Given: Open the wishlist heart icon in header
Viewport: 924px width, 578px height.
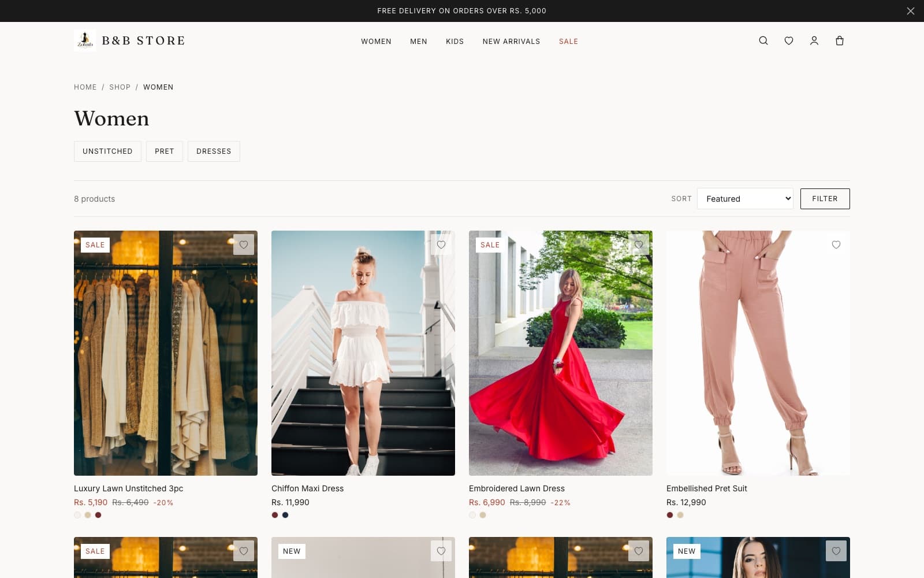Looking at the screenshot, I should [789, 40].
